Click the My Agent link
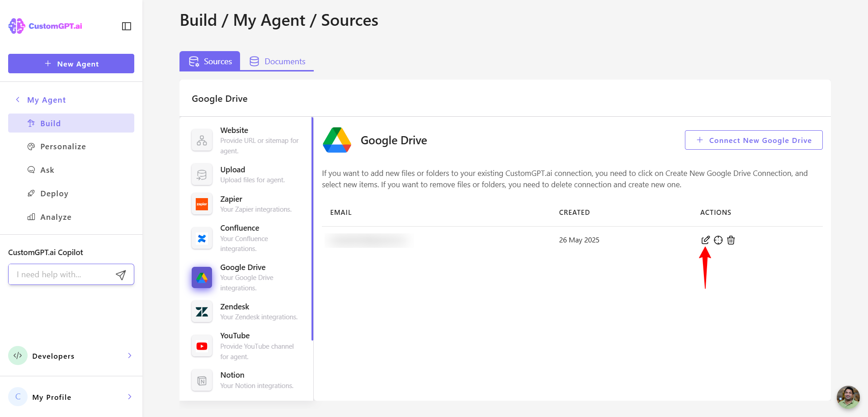 tap(47, 100)
